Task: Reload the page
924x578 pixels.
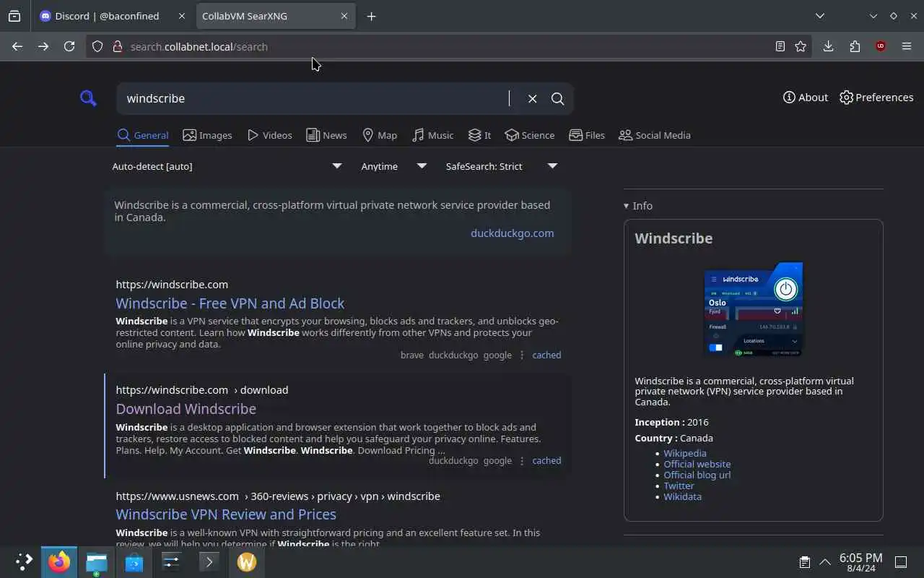Action: click(x=69, y=46)
